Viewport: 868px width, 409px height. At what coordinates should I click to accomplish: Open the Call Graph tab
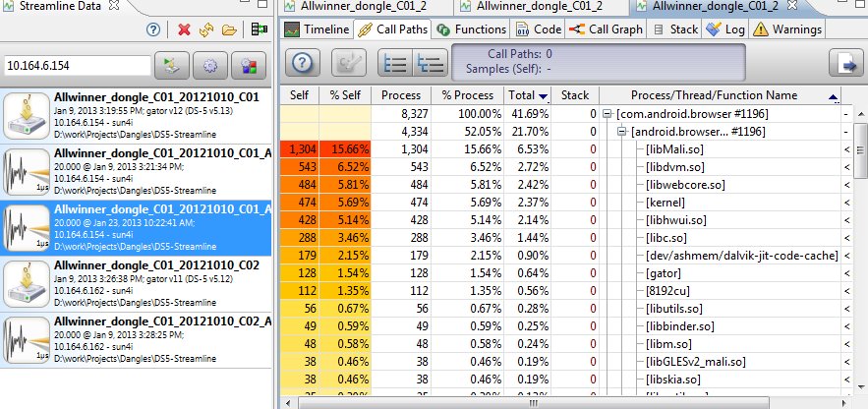click(x=606, y=29)
